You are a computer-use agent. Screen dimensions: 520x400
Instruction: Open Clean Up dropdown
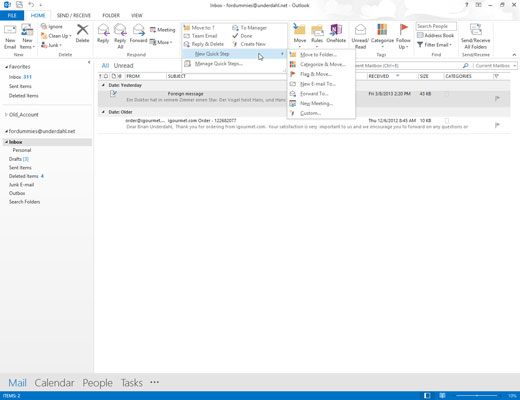(56, 36)
